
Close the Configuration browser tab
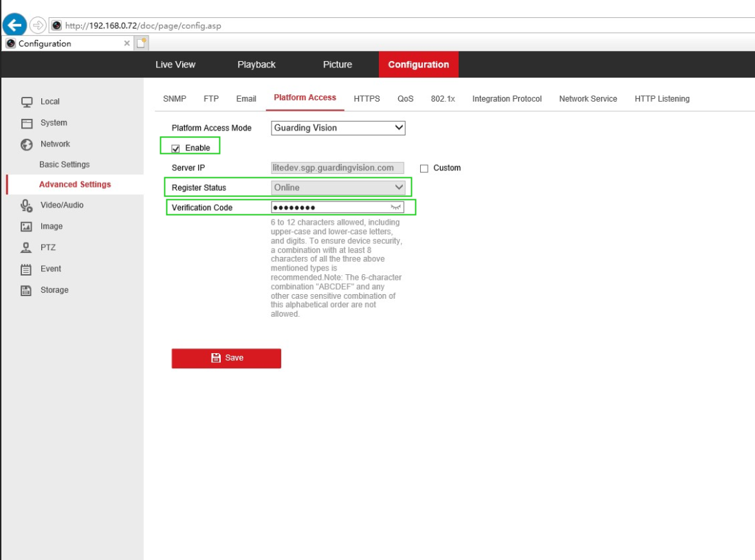point(127,43)
